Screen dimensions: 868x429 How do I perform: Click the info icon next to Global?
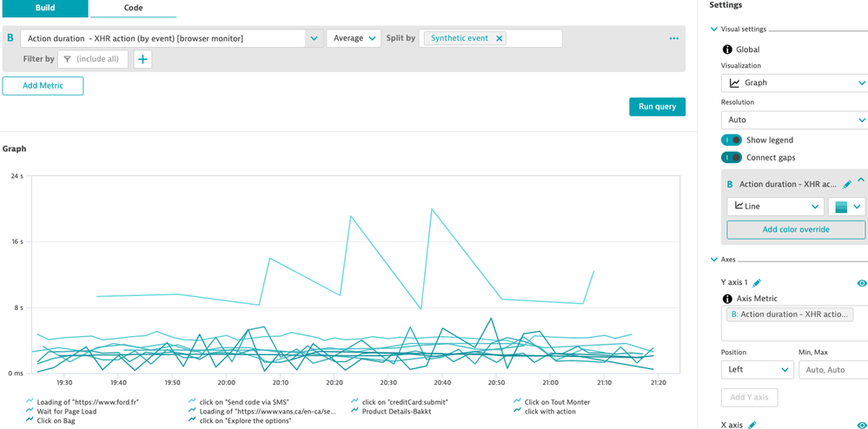point(727,49)
